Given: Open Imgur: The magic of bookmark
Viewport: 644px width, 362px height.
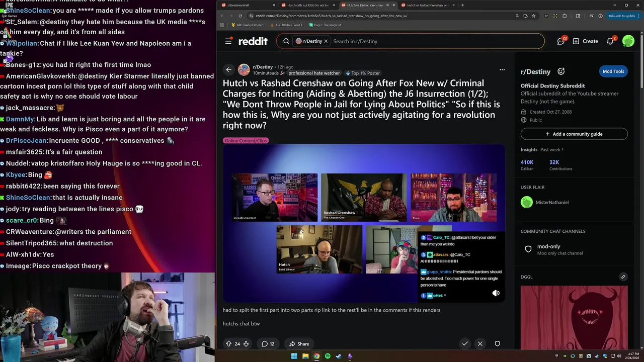Looking at the screenshot, I should pyautogui.click(x=326, y=25).
